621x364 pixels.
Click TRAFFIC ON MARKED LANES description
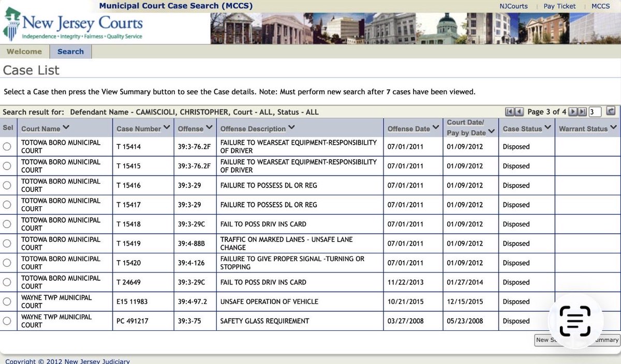click(287, 244)
